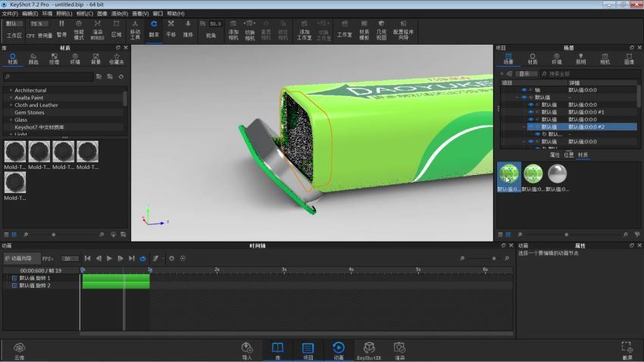Toggle the 项目 project panel button

click(x=308, y=351)
